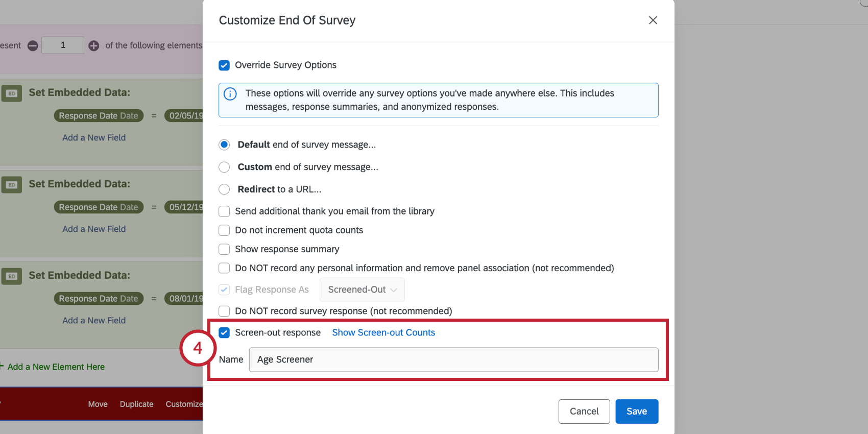This screenshot has height=434, width=868.
Task: Select Redirect to a URL option
Action: [224, 189]
